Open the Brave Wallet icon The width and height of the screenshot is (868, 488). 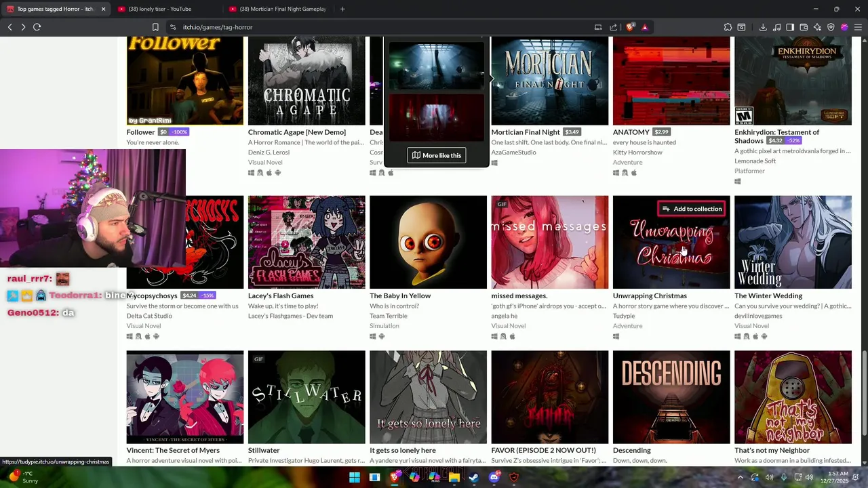[x=804, y=27]
